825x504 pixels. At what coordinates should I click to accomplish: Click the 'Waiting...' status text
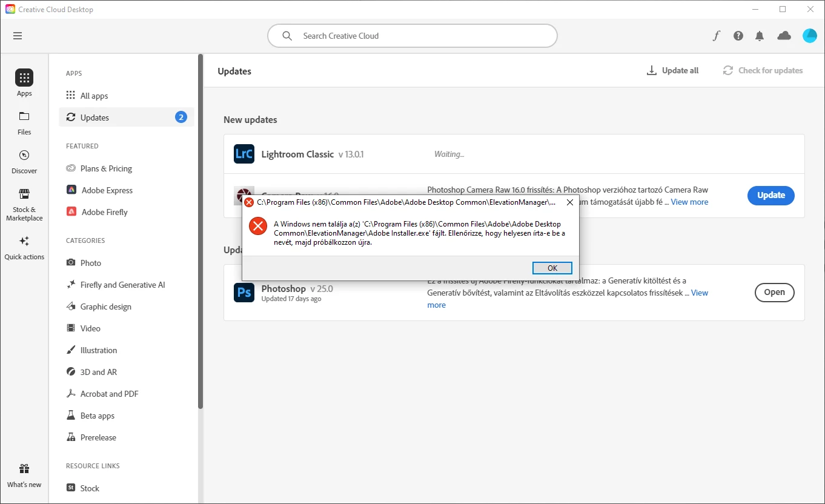coord(449,154)
